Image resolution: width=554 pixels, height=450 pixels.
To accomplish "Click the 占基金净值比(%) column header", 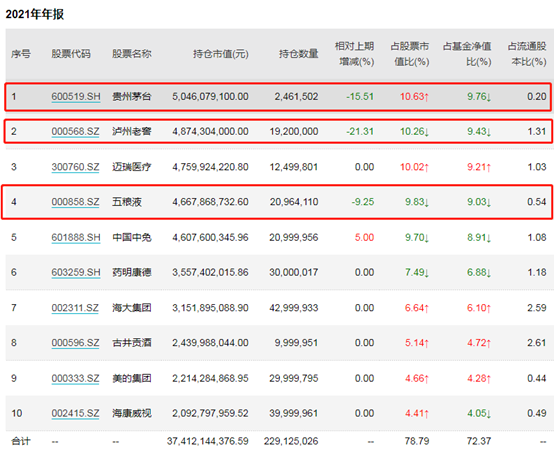I will [467, 54].
